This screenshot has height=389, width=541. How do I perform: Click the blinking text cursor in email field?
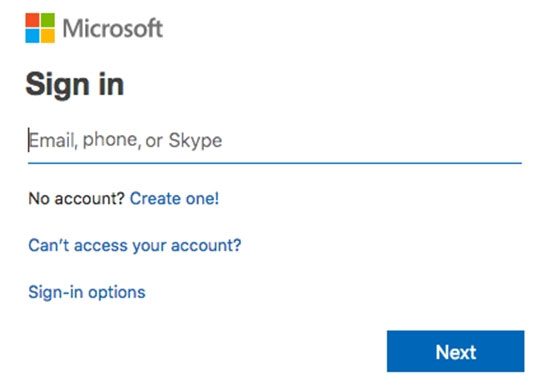(29, 140)
